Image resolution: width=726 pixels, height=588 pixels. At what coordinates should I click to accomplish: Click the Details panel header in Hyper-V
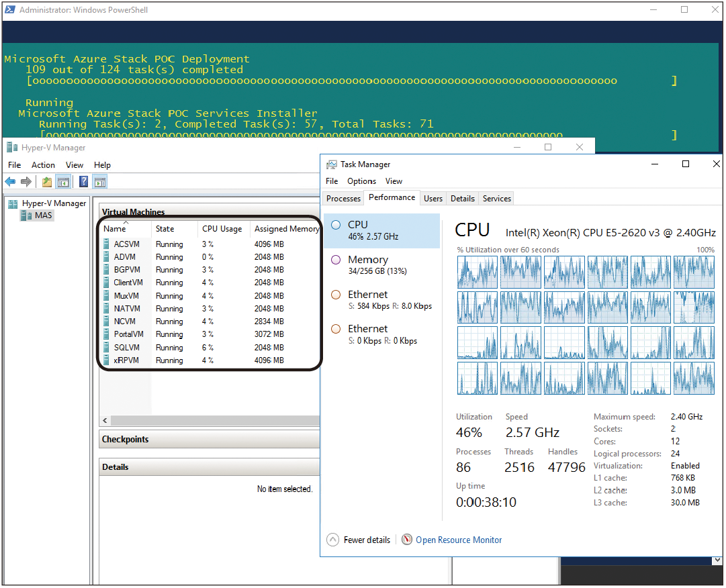tap(210, 467)
